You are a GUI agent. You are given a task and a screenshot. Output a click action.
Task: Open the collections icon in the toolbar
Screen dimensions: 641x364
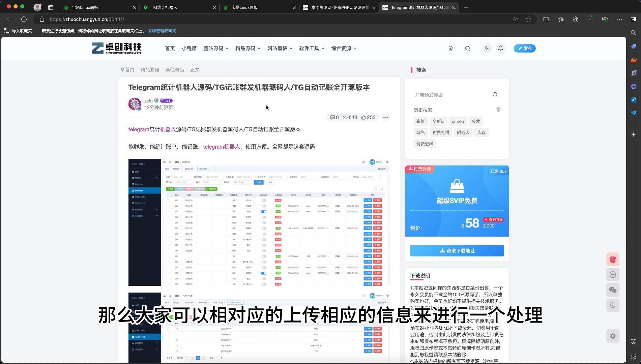point(576,19)
